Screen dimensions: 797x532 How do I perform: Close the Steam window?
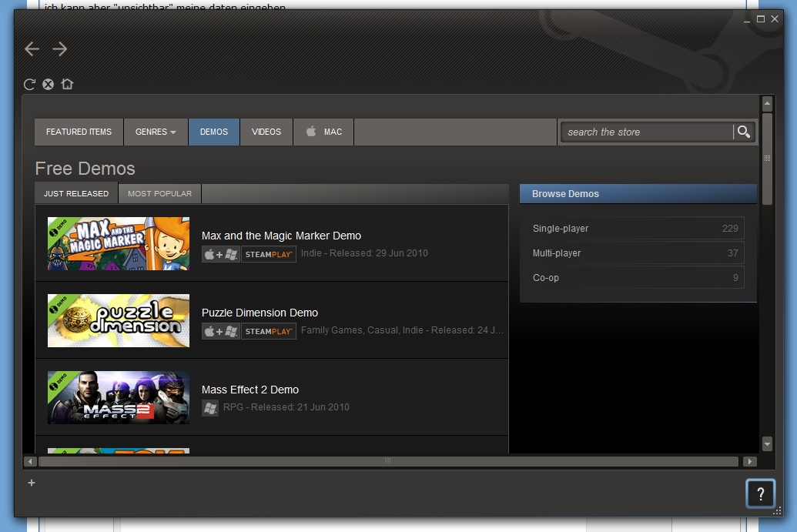[775, 19]
